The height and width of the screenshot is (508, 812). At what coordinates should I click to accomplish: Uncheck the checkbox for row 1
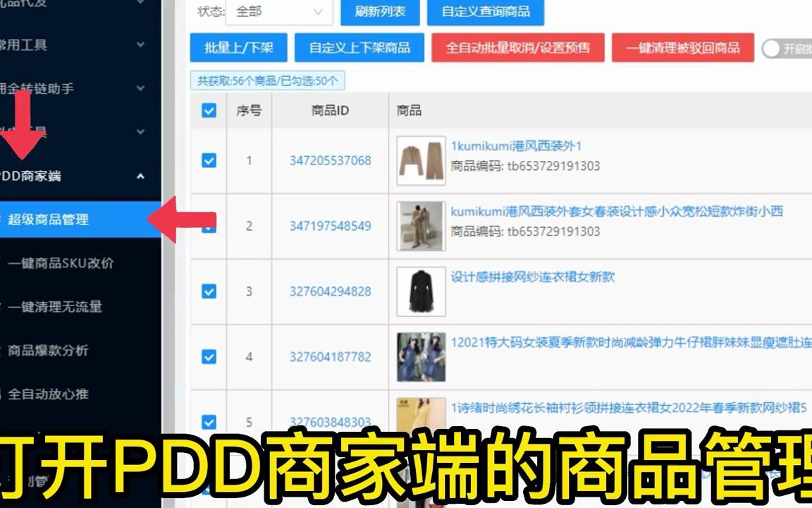pos(208,161)
